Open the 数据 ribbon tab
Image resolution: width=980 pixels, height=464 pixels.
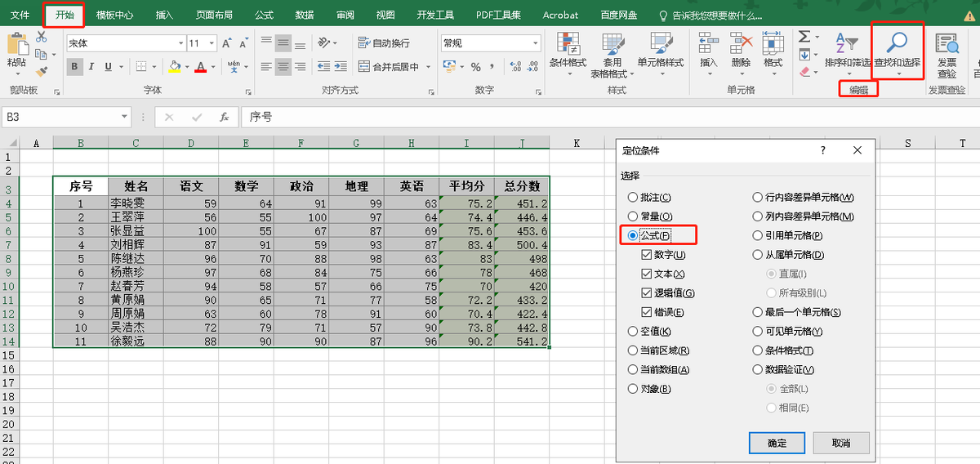[x=305, y=15]
